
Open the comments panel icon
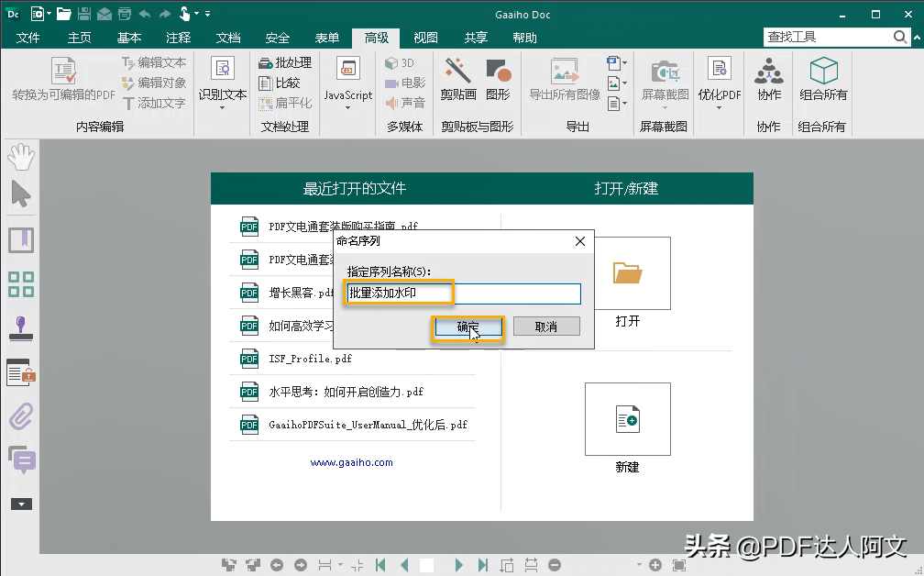point(22,460)
